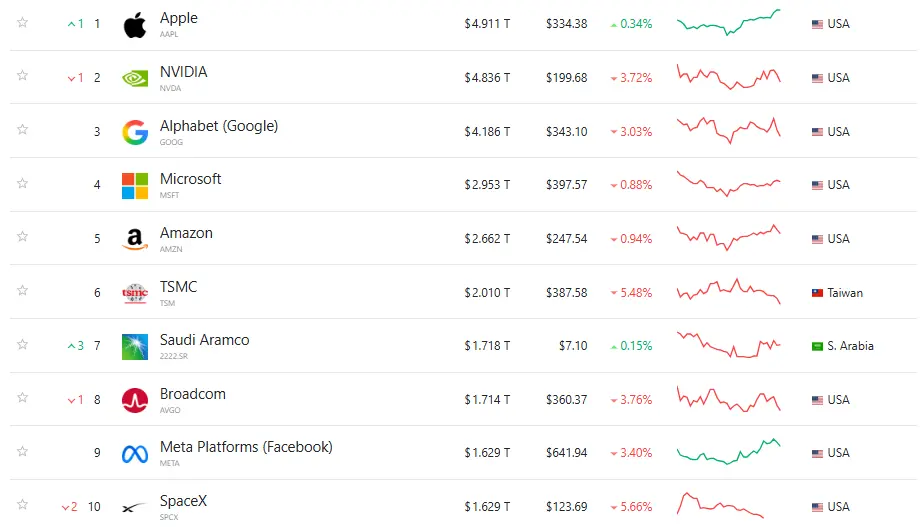Open the Saudi Aramco logo icon
920x527 pixels.
pyautogui.click(x=135, y=346)
